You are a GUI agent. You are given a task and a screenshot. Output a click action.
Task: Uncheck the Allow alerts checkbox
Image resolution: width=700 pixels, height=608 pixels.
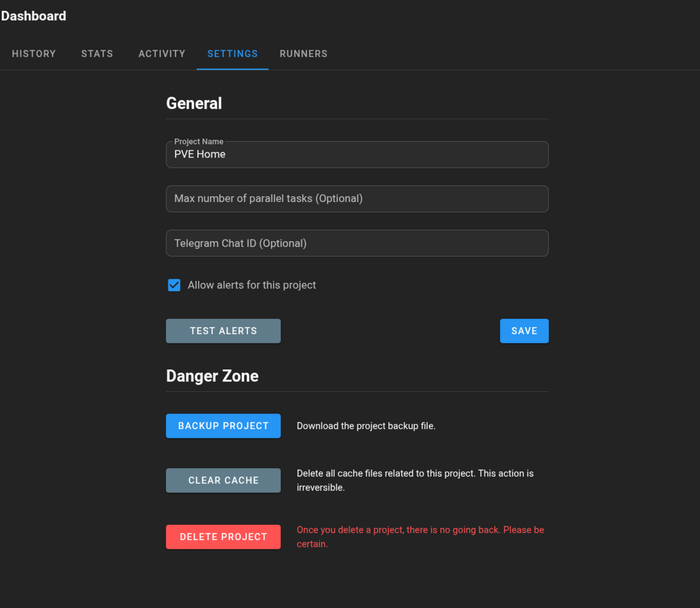pos(174,285)
